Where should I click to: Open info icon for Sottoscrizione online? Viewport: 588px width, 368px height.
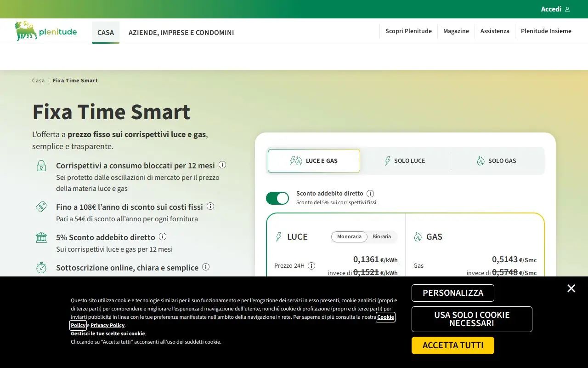pyautogui.click(x=206, y=267)
